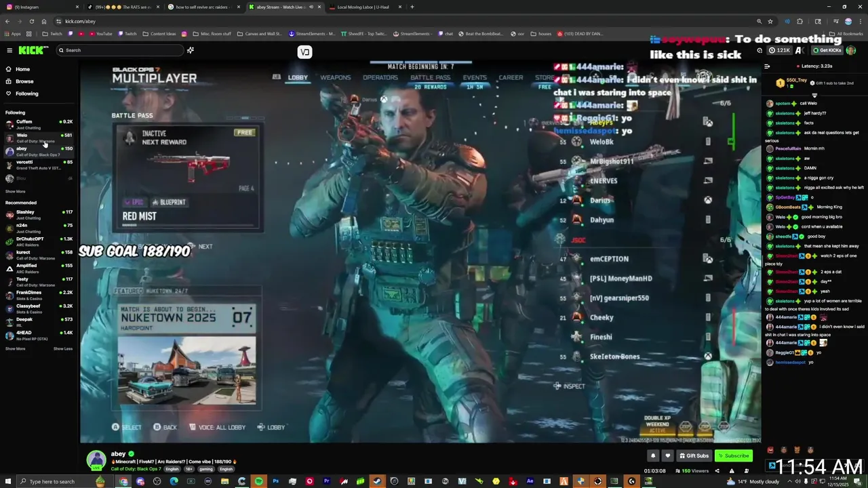Open the 121K KICKs balance
This screenshot has height=488, width=868.
click(x=779, y=50)
